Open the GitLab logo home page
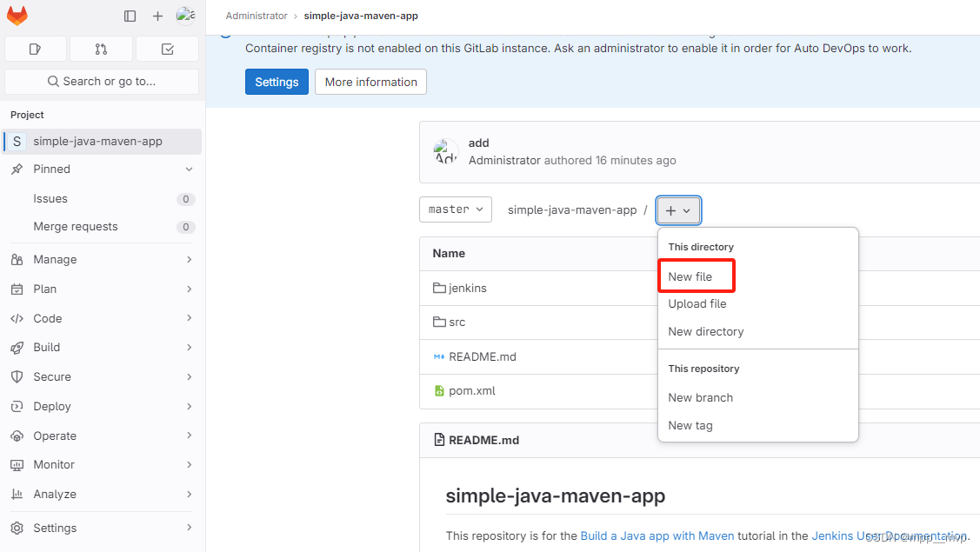Image resolution: width=980 pixels, height=552 pixels. (x=17, y=16)
